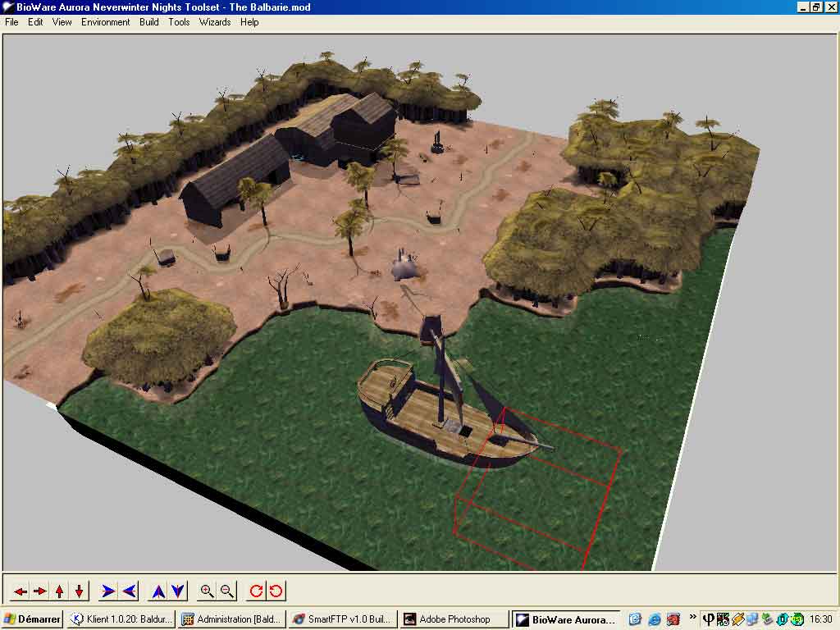
Task: Open the Tools menu
Action: [x=179, y=22]
